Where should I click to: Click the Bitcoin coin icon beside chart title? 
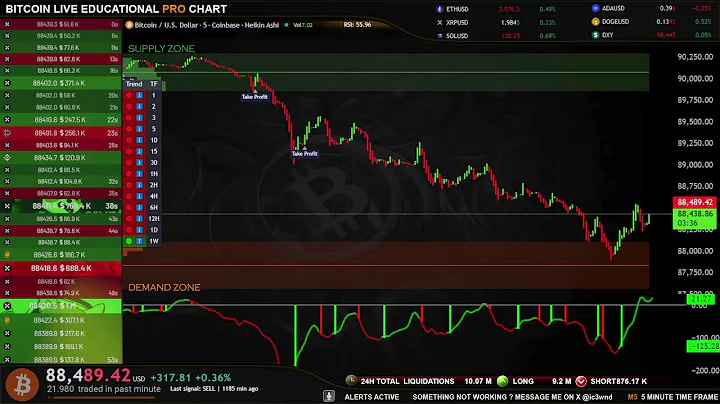(129, 25)
